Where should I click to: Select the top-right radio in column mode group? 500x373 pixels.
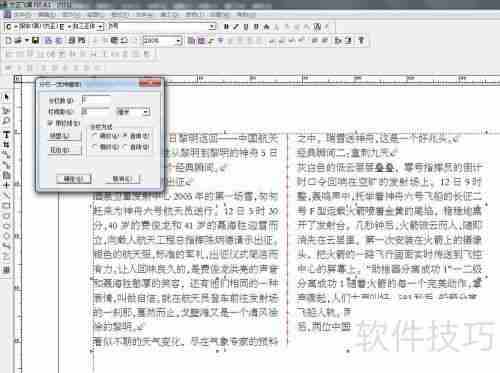pos(125,136)
